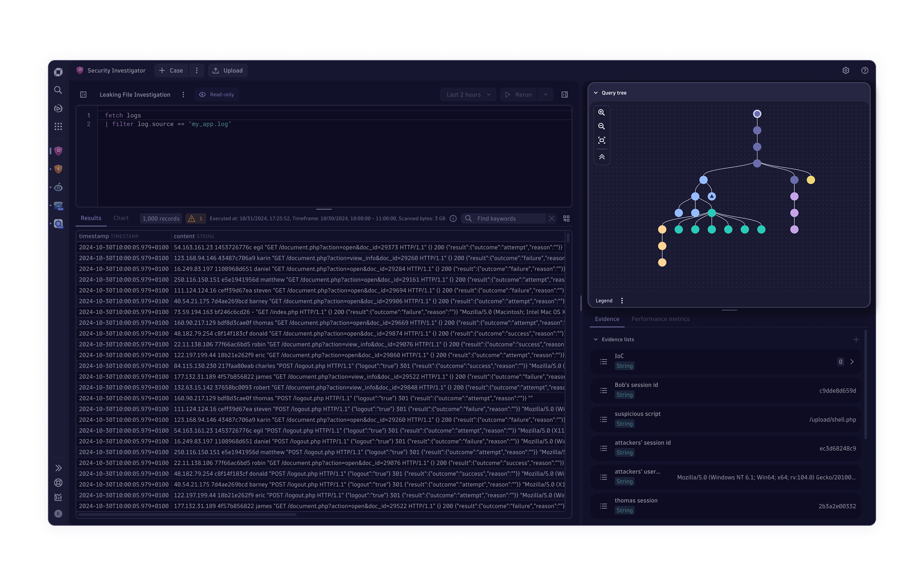Open the Last 2 hours timeframe dropdown
Image resolution: width=924 pixels, height=586 pixels.
point(468,95)
